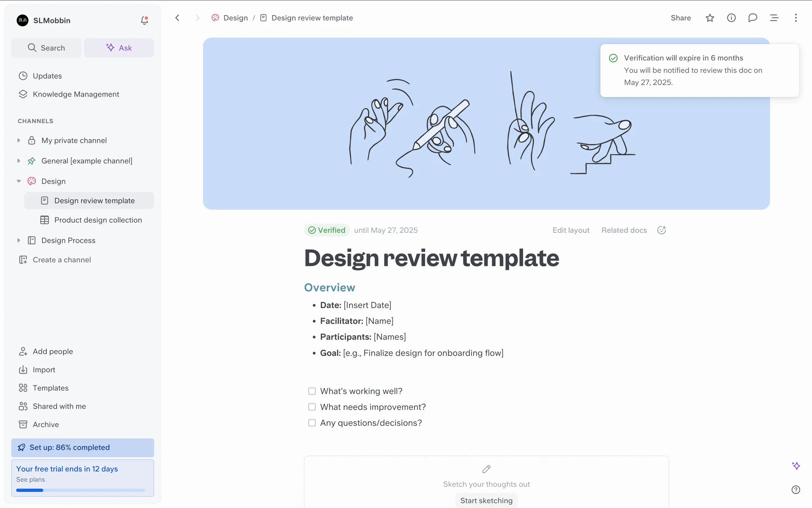Star this document as favorite
The width and height of the screenshot is (812, 508).
[x=710, y=18]
